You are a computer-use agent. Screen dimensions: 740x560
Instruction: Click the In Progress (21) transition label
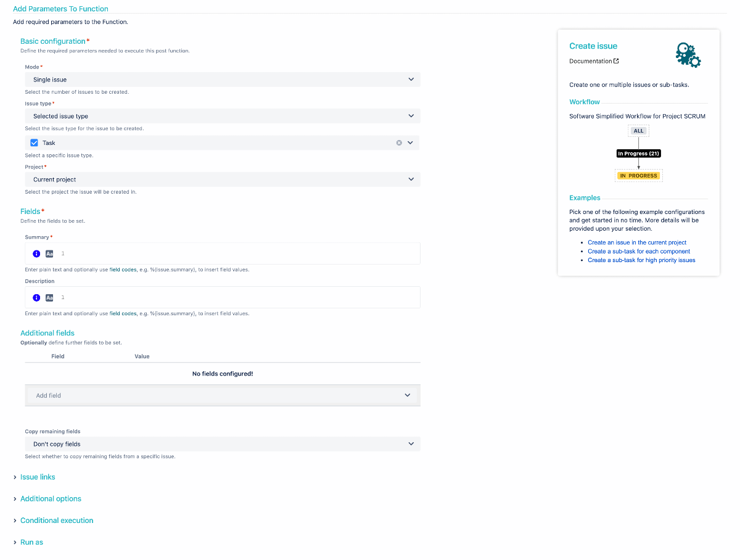pos(639,154)
